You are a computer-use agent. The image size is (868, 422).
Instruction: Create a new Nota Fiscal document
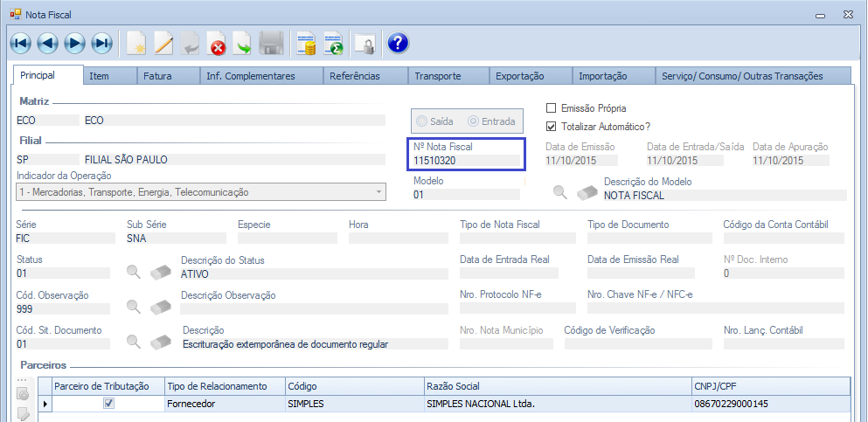[135, 43]
